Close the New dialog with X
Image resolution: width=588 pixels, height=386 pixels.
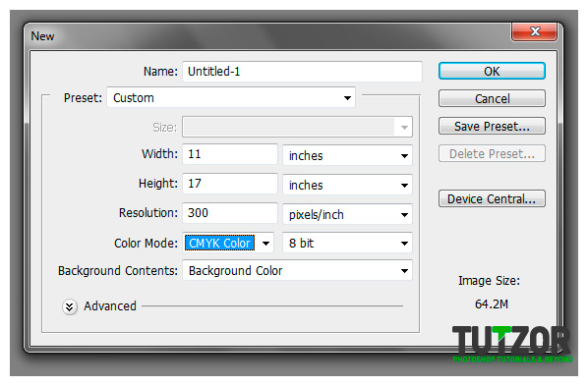tap(534, 31)
